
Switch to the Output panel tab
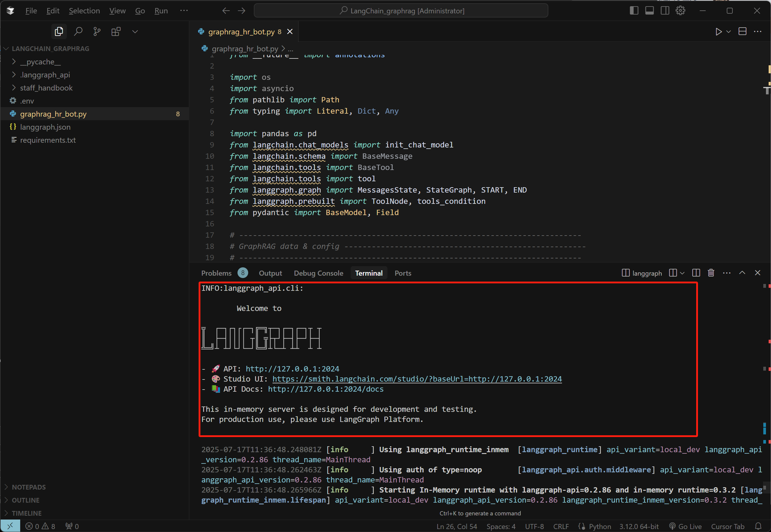click(270, 273)
